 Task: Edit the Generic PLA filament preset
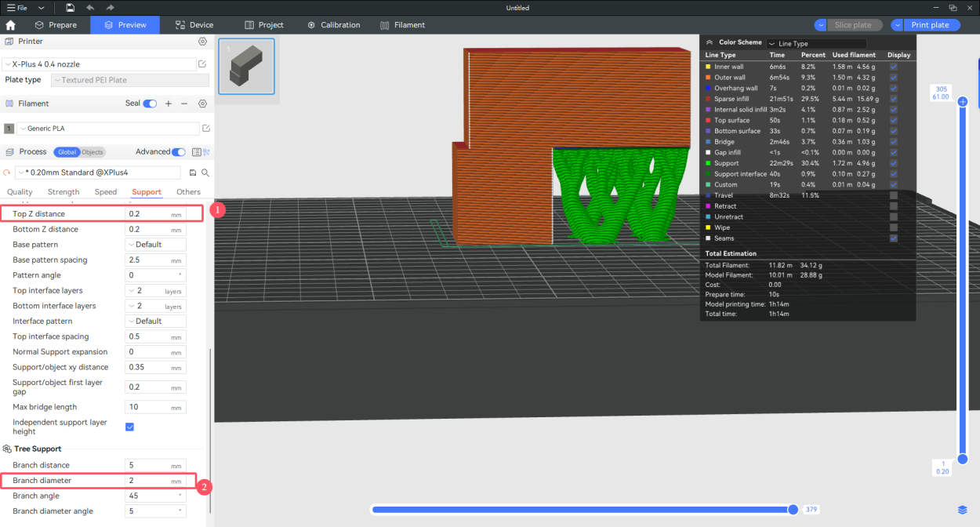click(205, 129)
